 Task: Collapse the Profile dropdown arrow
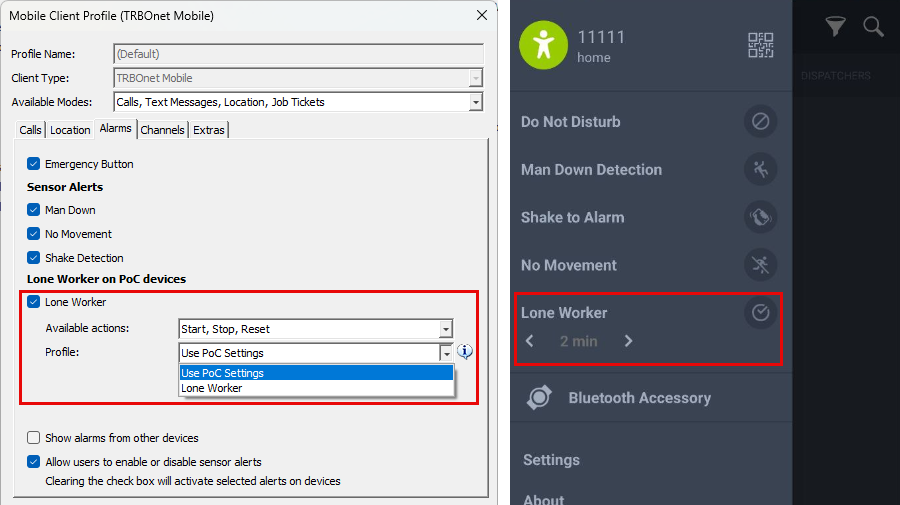click(446, 354)
